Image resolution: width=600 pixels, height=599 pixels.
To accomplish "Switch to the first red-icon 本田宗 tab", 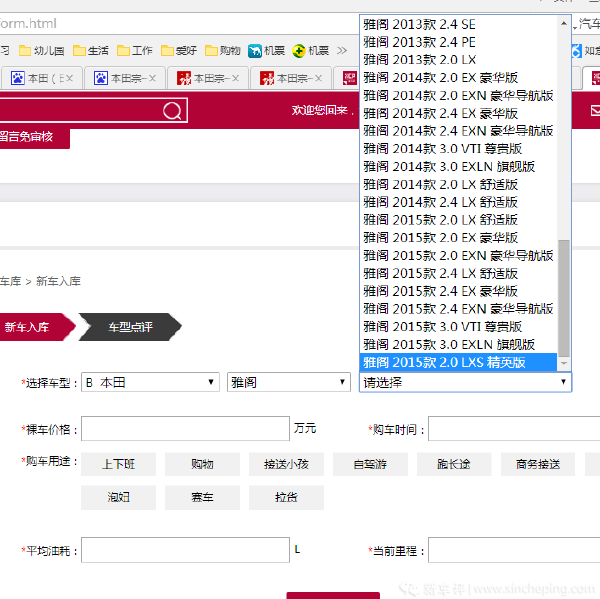I will pyautogui.click(x=208, y=78).
